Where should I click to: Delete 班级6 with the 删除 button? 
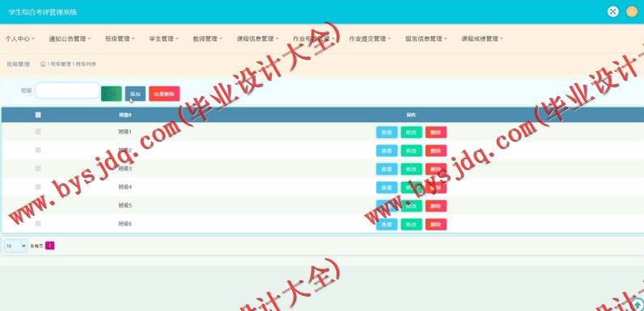(436, 225)
